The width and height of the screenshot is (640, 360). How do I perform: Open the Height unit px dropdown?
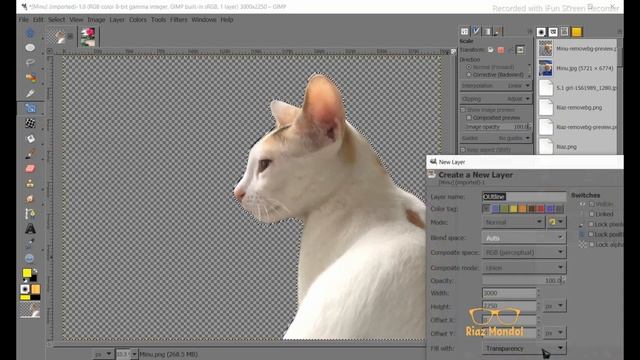[554, 306]
